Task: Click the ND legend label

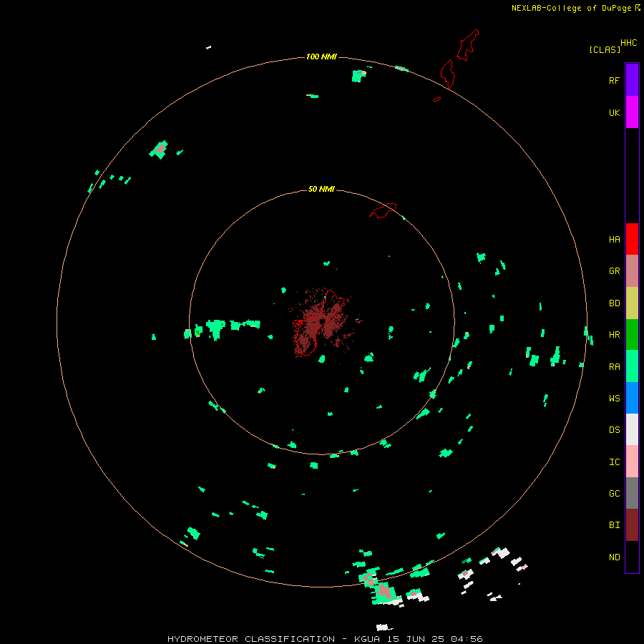Action: click(614, 557)
